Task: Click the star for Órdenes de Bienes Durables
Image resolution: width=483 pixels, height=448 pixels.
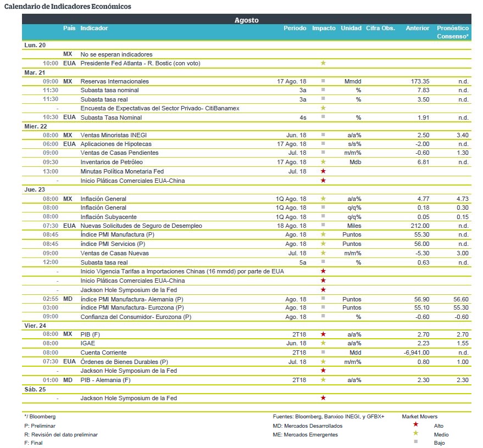Action: [323, 362]
